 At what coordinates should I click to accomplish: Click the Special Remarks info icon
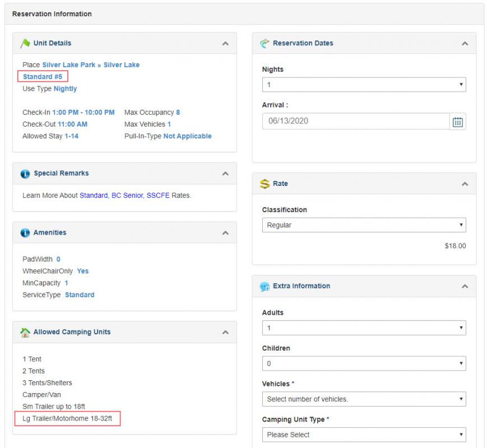point(25,174)
